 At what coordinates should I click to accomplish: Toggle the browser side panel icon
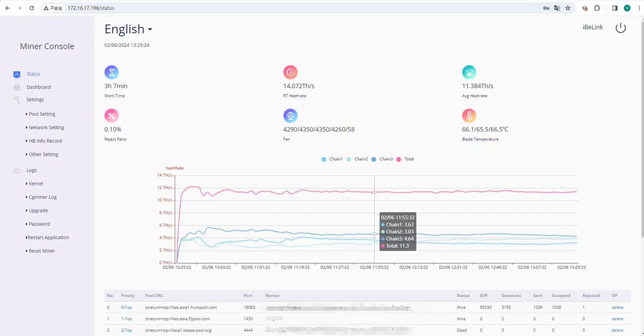point(614,8)
